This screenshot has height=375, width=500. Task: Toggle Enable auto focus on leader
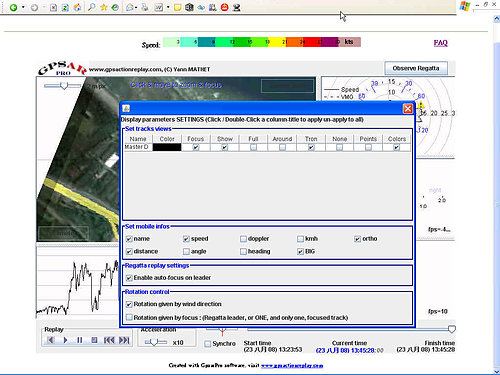[129, 278]
